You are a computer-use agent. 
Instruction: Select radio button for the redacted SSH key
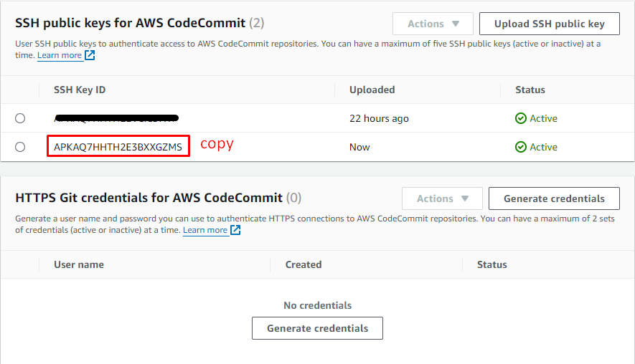(x=20, y=118)
